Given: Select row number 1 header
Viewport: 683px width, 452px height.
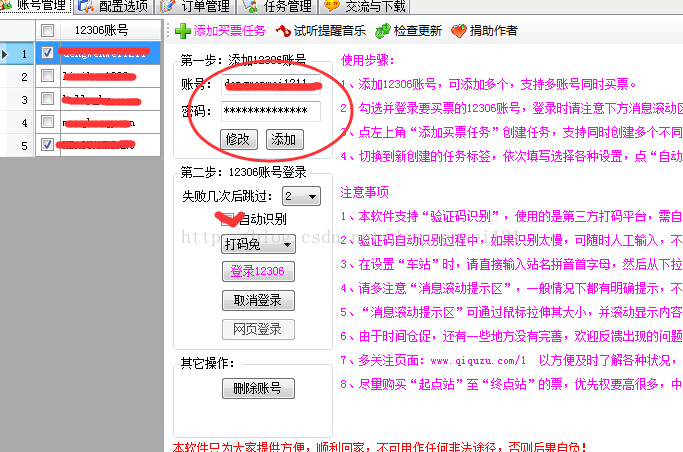Looking at the screenshot, I should click(x=17, y=54).
